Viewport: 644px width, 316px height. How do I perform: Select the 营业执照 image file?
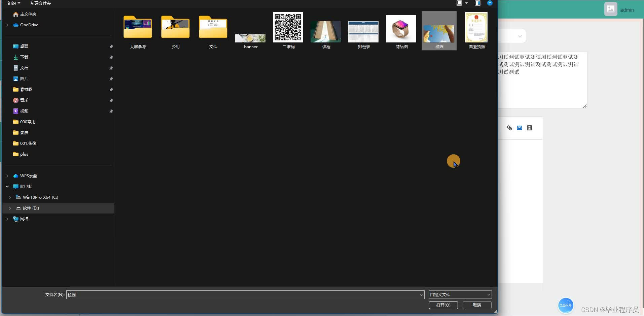[477, 31]
